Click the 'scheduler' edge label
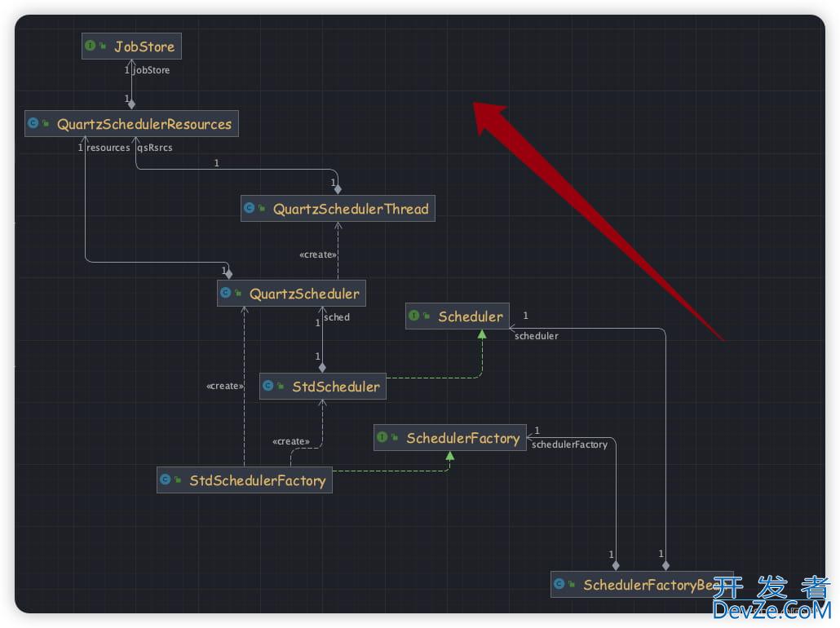 click(537, 336)
